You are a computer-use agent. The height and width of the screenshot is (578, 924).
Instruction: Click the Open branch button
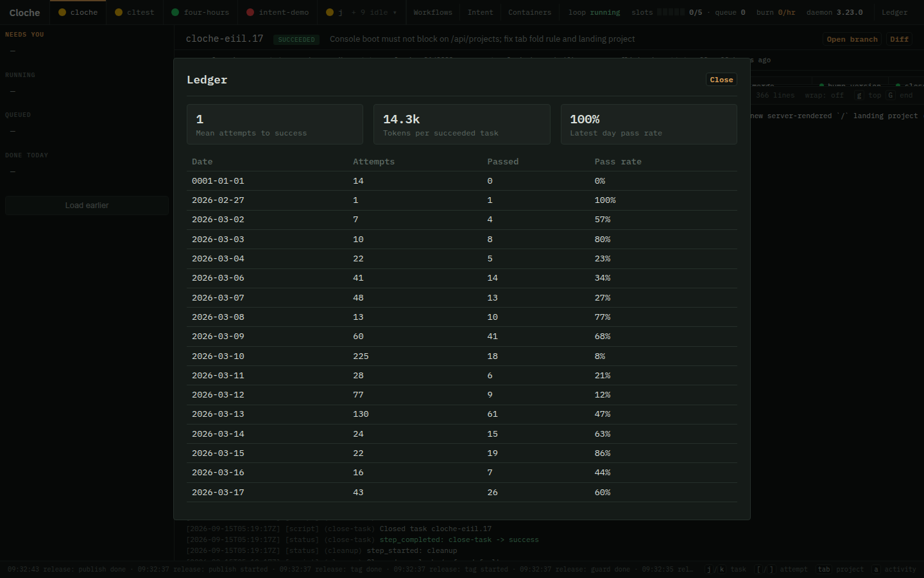pyautogui.click(x=852, y=39)
